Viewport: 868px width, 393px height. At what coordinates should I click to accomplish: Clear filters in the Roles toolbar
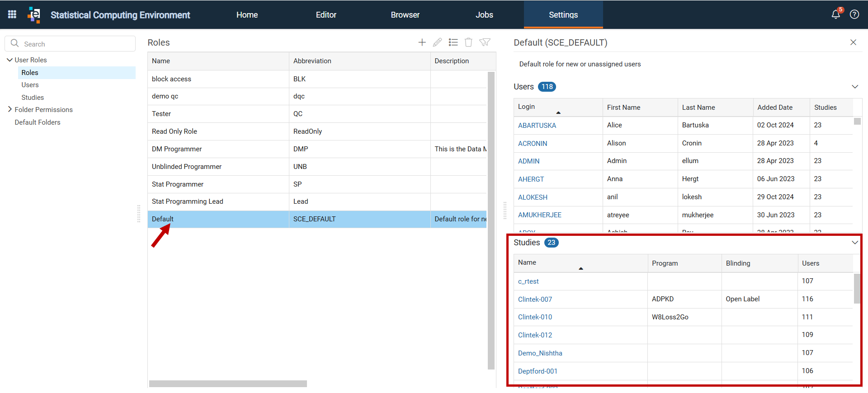click(x=485, y=42)
